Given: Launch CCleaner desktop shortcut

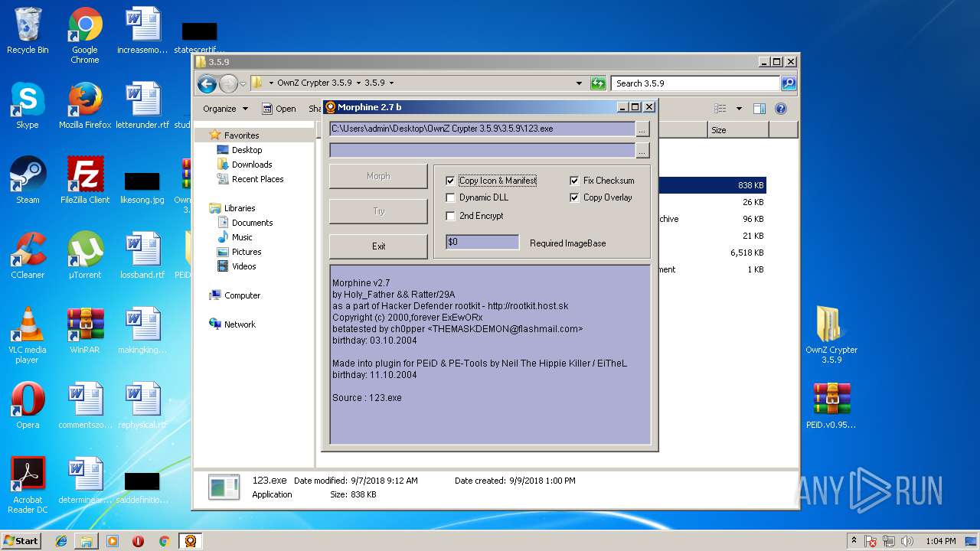Looking at the screenshot, I should tap(28, 256).
